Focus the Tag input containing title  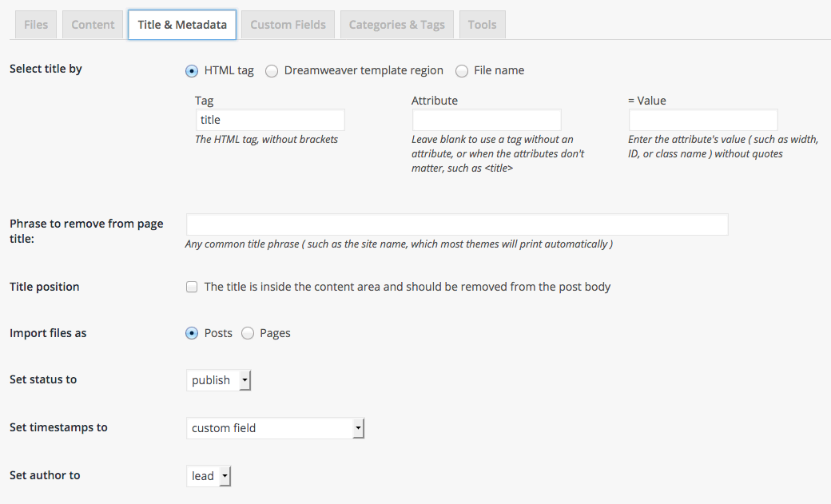click(270, 120)
